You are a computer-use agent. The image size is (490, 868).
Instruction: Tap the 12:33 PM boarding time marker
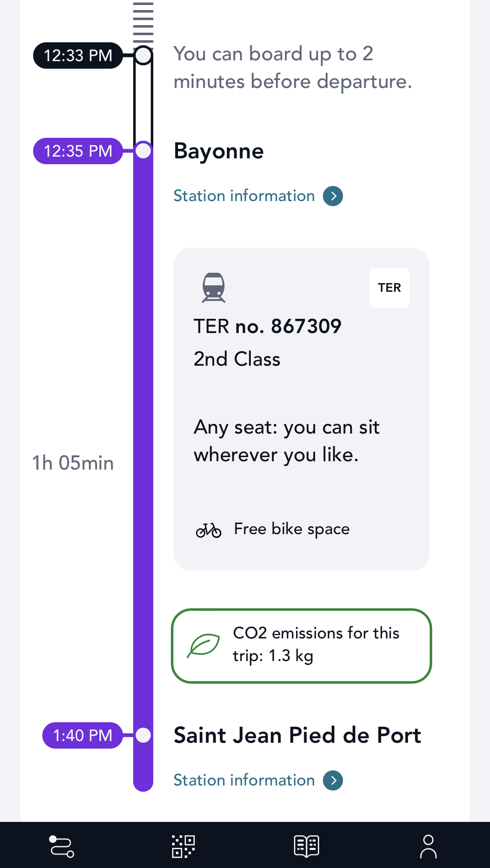(78, 56)
